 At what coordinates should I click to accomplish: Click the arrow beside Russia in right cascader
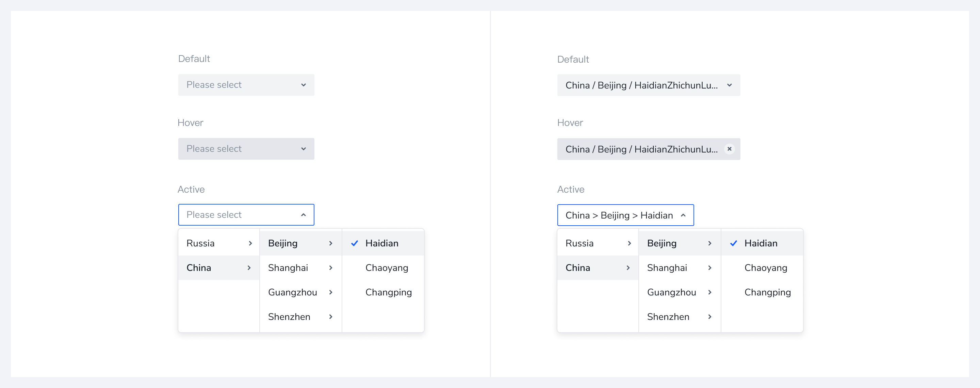629,243
